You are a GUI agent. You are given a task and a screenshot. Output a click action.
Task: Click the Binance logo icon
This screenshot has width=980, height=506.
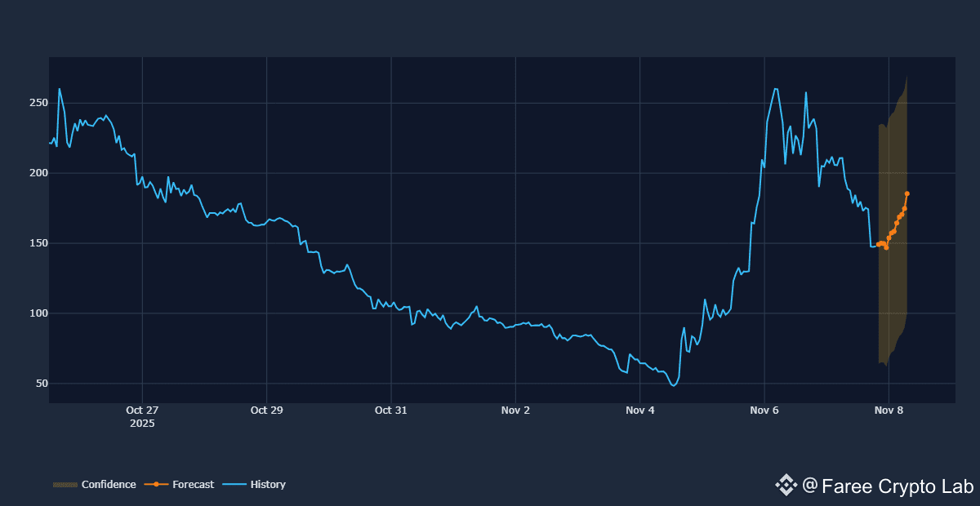coord(786,486)
